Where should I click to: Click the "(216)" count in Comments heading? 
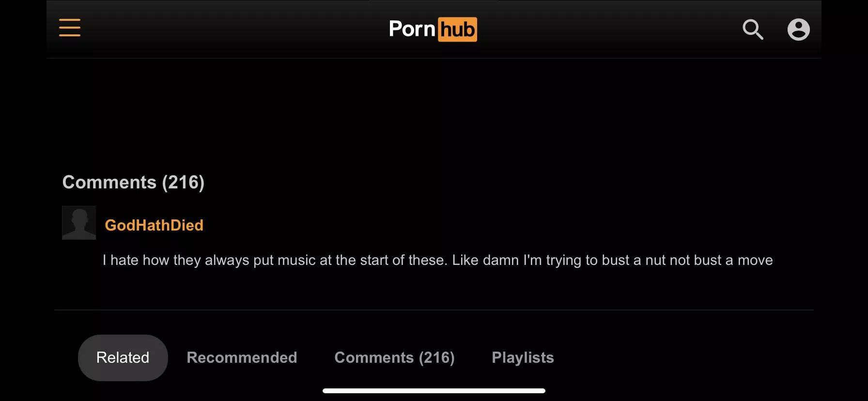coord(183,182)
